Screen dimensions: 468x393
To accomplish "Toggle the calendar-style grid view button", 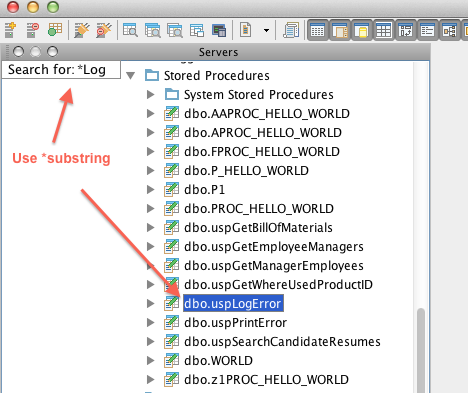I will [317, 30].
